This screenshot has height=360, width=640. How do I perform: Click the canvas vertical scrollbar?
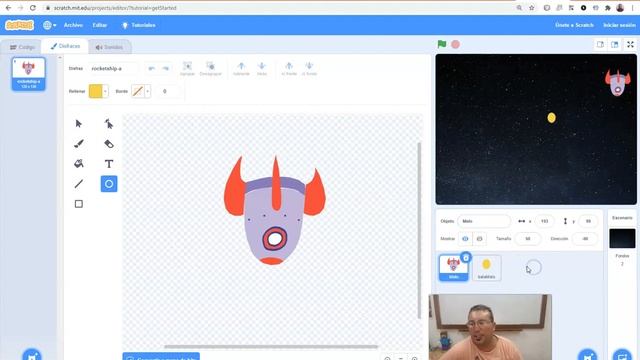pos(419,231)
